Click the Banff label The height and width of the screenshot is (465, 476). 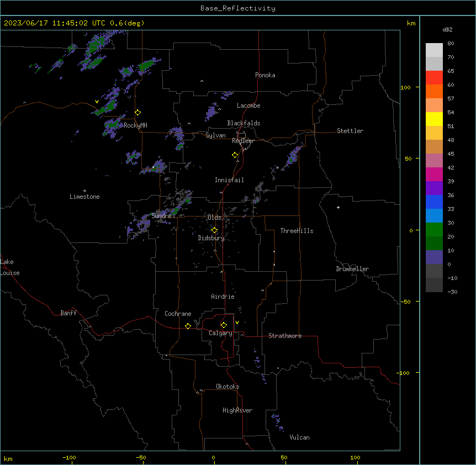[x=68, y=313]
